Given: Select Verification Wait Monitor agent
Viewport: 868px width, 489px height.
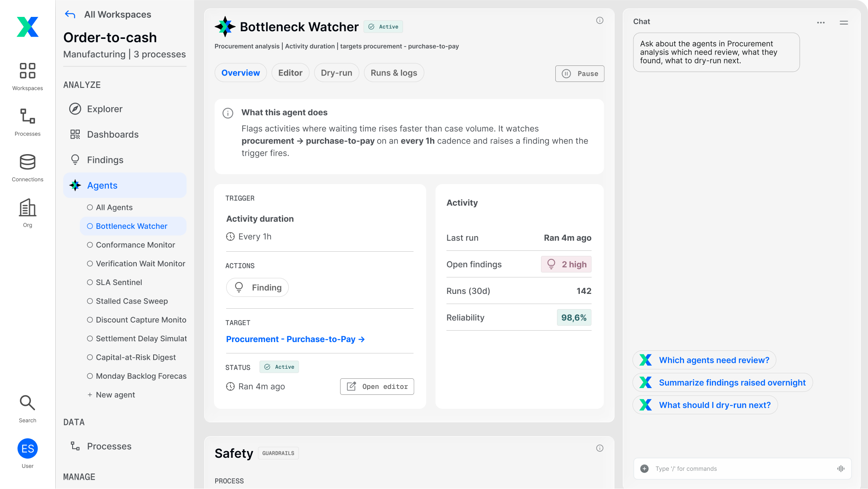Looking at the screenshot, I should (133, 264).
